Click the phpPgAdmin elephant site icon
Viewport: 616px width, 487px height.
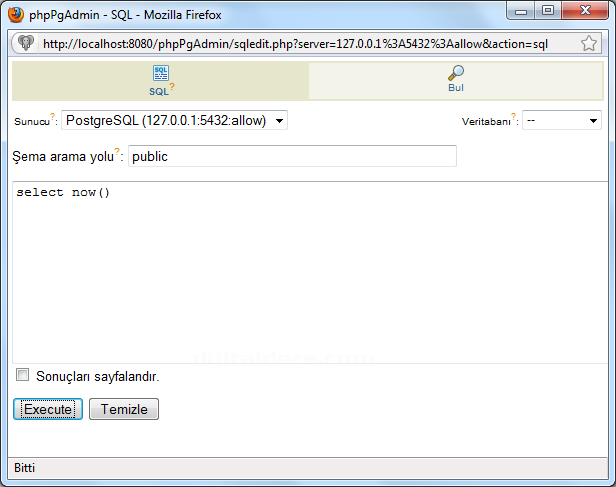click(26, 43)
